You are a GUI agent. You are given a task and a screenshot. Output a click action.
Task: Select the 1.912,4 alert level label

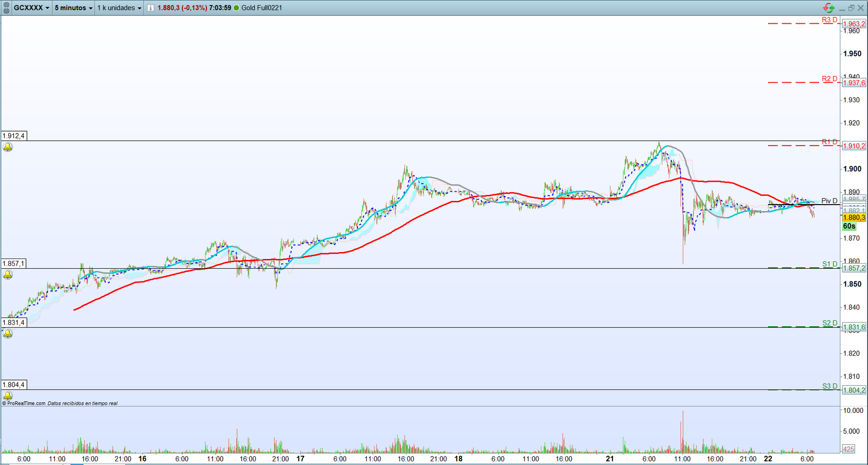coord(14,136)
